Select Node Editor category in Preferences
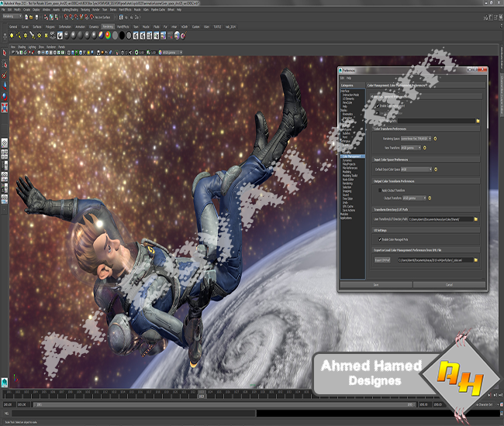Viewport: 504px width, 426px height. click(x=348, y=180)
